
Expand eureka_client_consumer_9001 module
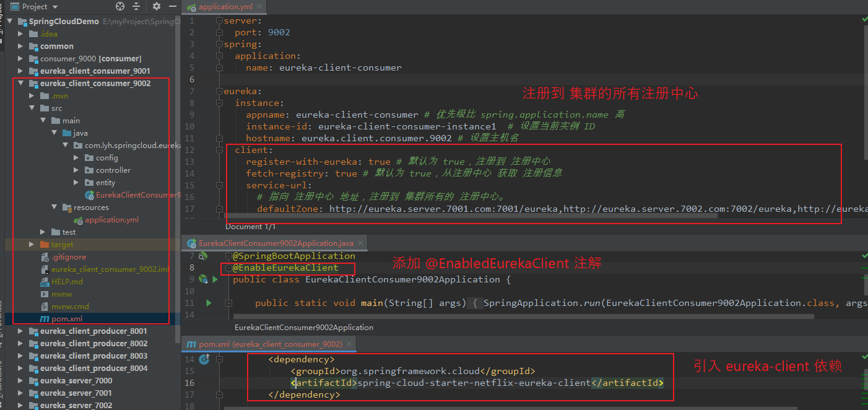click(x=20, y=71)
